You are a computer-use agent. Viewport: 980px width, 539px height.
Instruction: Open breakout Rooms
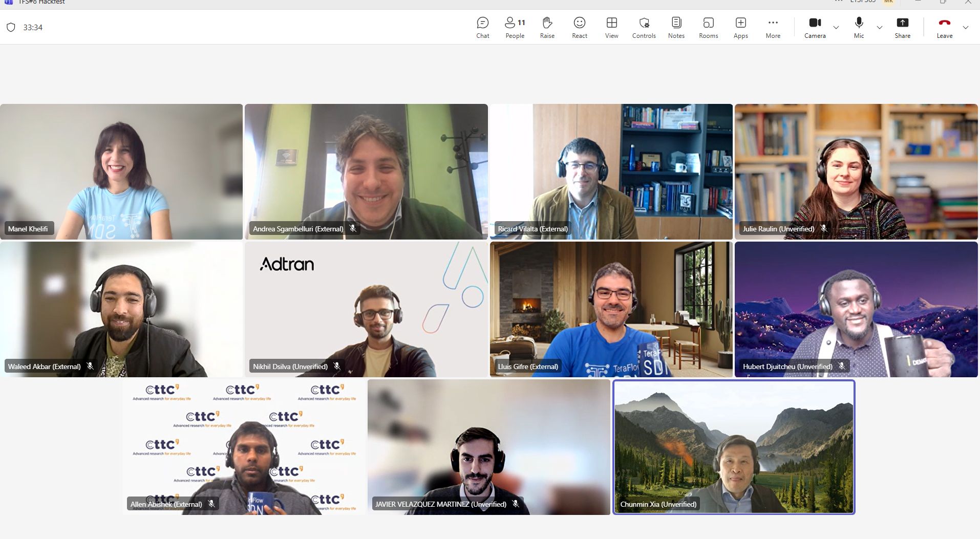point(708,28)
